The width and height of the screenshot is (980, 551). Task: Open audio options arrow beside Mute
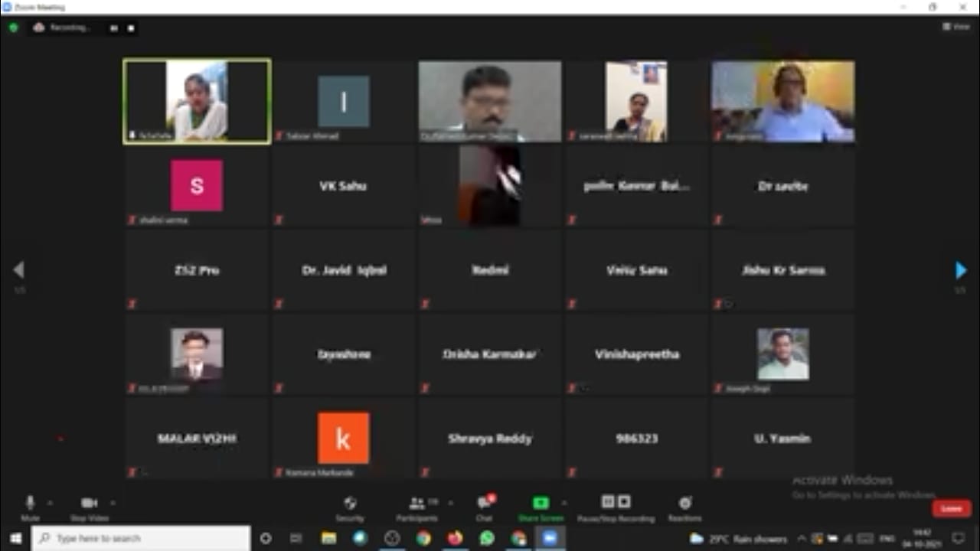51,503
